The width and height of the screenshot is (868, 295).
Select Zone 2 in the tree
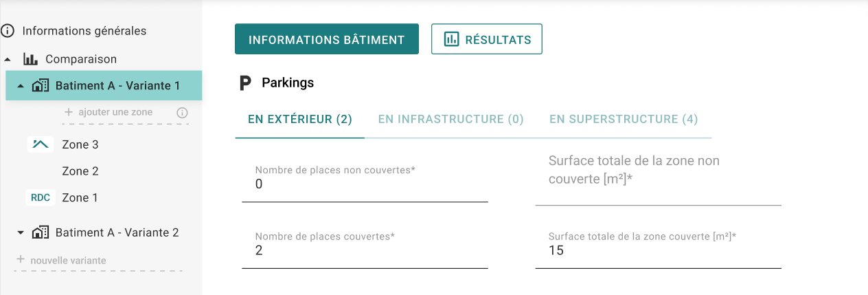click(80, 171)
